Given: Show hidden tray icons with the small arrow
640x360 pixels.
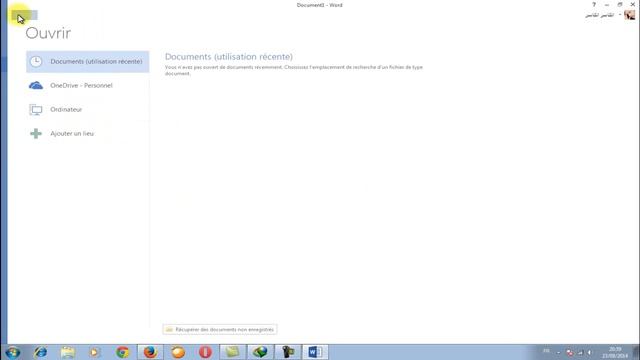Looking at the screenshot, I should [559, 352].
